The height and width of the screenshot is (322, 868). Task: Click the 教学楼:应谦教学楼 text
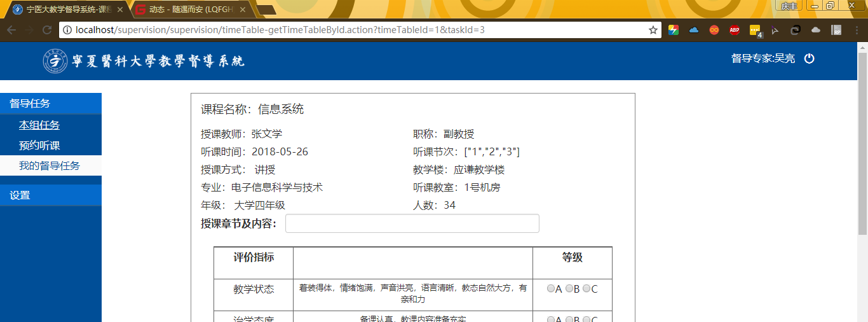459,170
